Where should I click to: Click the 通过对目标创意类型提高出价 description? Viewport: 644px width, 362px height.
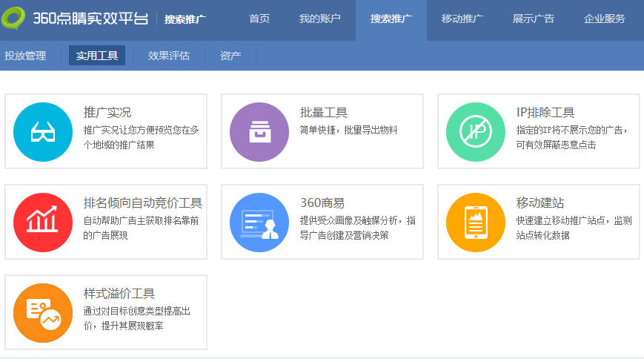137,318
